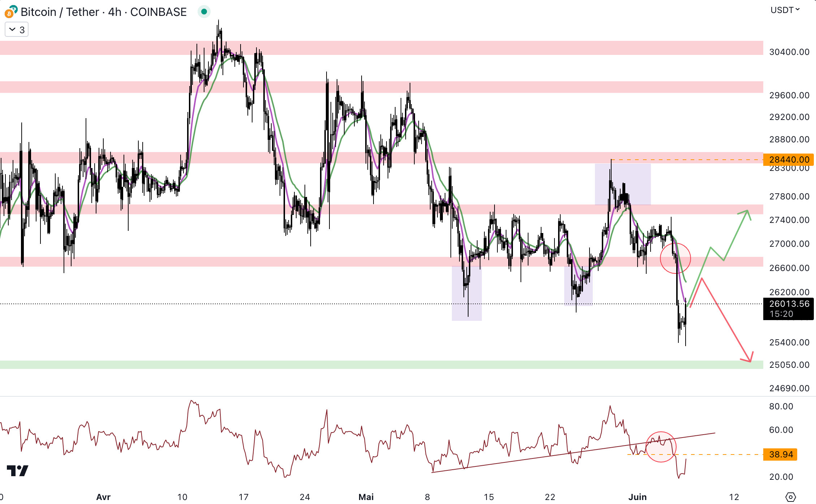Click the 28440.00 orange price label
Screen dimensions: 816x504
click(x=788, y=159)
